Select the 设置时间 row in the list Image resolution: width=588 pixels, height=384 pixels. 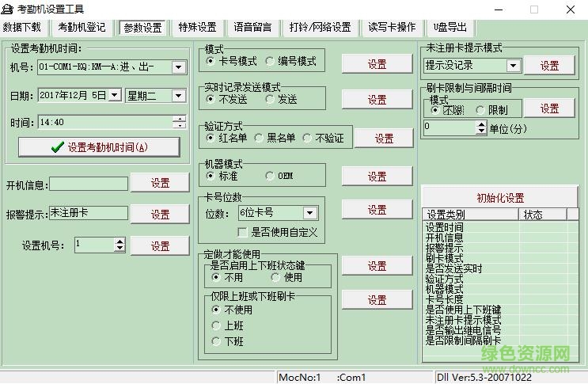point(500,227)
